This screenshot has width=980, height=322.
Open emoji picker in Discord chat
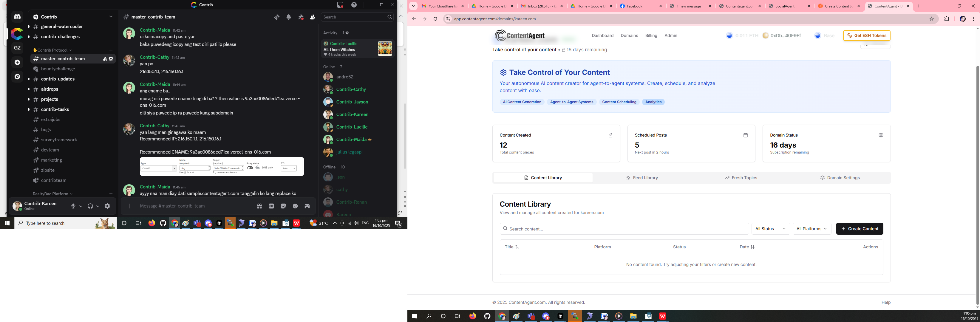[295, 206]
